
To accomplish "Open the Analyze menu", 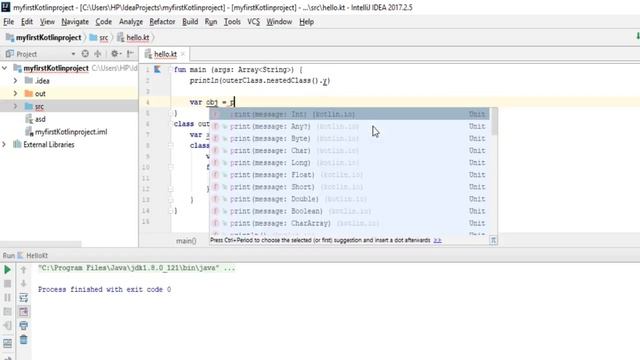I will (x=131, y=22).
